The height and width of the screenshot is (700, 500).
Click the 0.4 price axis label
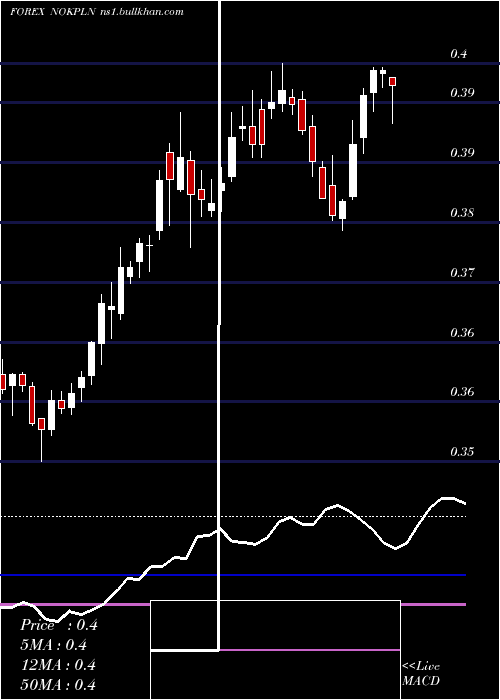(x=459, y=54)
